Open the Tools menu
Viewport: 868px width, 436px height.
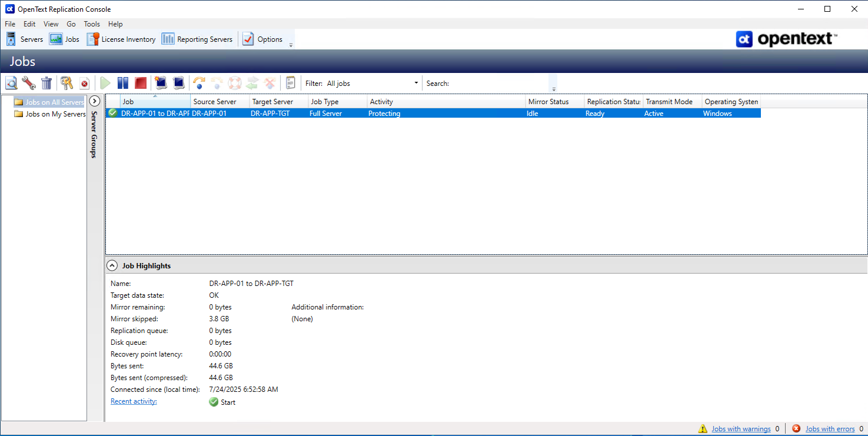click(x=92, y=24)
